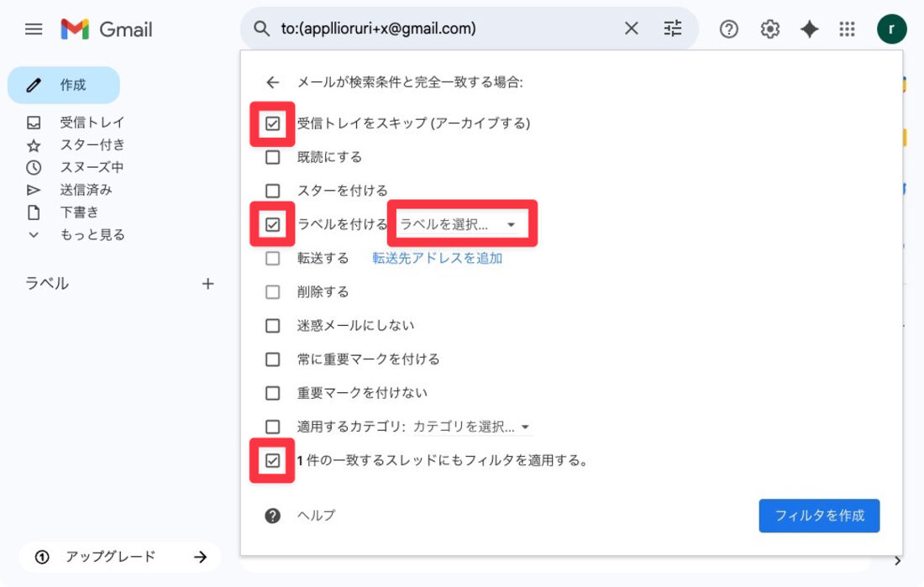
Task: Open the Google apps grid
Action: (x=847, y=29)
